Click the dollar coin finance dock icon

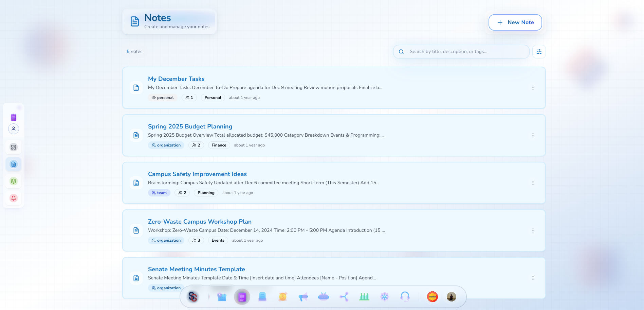click(282, 297)
